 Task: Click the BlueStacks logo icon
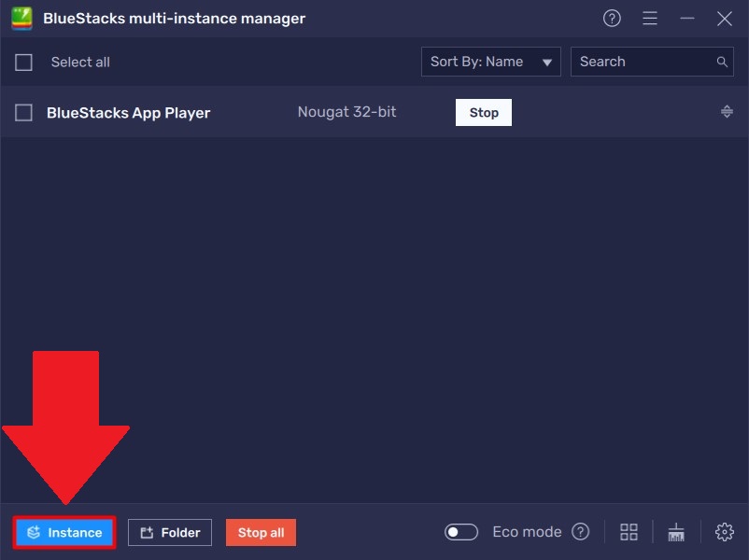pos(22,19)
